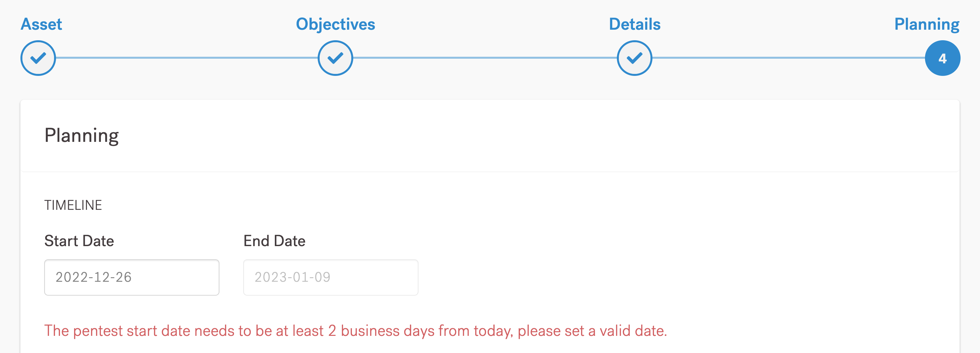
Task: Click progress line between Objectives and Details
Action: (485, 58)
